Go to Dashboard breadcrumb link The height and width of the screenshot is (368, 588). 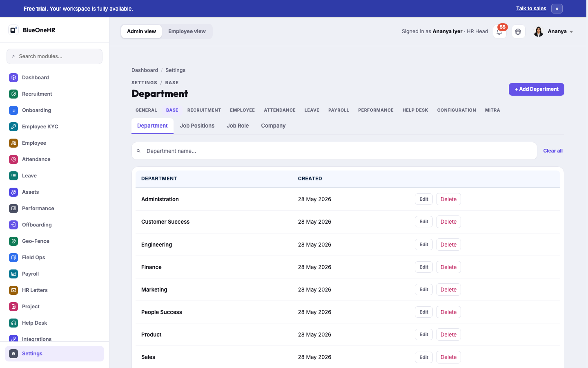(x=145, y=70)
